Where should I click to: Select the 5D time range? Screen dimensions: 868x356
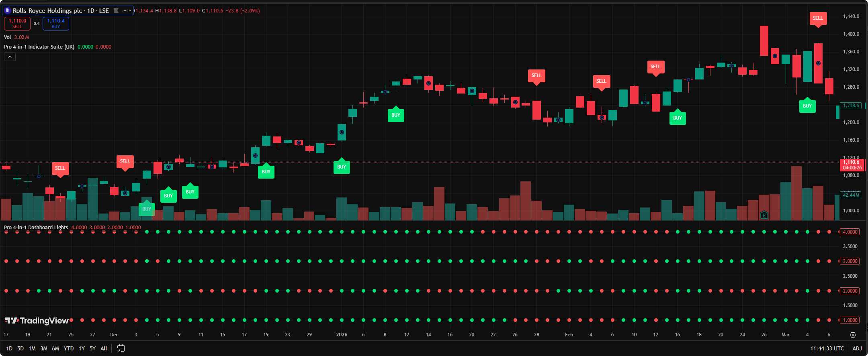pyautogui.click(x=20, y=348)
